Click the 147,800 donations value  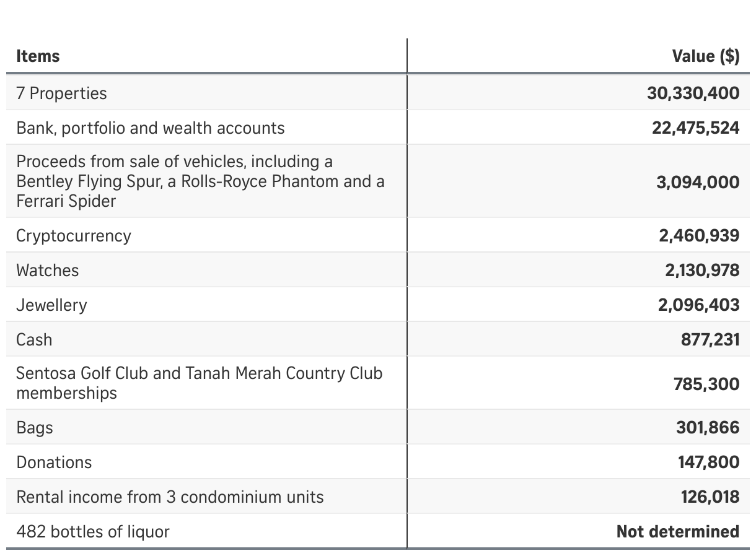(x=709, y=463)
